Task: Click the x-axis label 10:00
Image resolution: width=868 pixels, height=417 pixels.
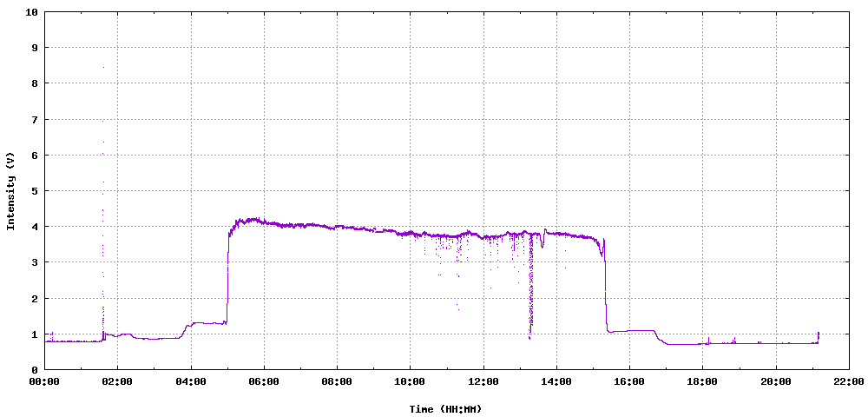Action: tap(411, 381)
